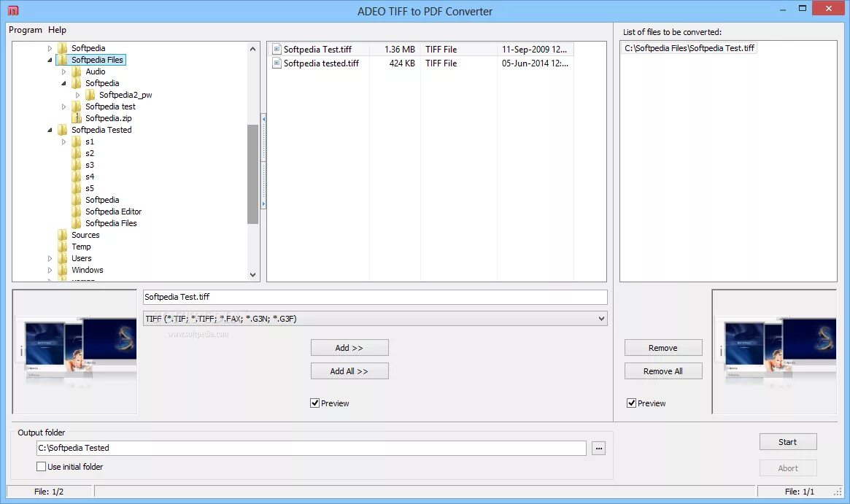Click the splitter handle between tree and file list
This screenshot has width=850, height=504.
tap(263, 161)
